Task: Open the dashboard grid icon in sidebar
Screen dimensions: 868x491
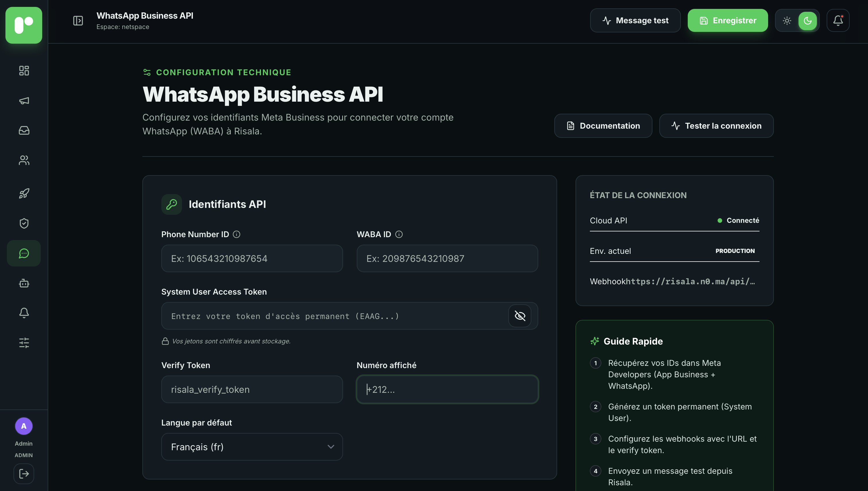Action: pos(24,70)
